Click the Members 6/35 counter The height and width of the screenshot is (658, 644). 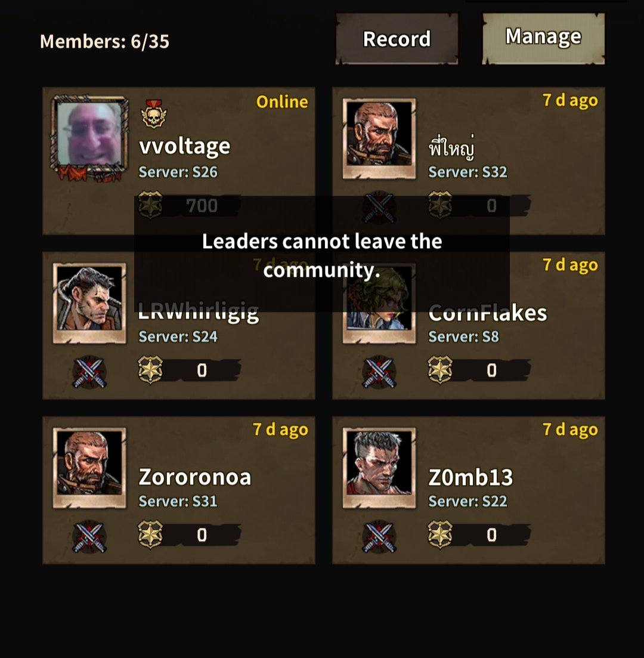point(104,42)
